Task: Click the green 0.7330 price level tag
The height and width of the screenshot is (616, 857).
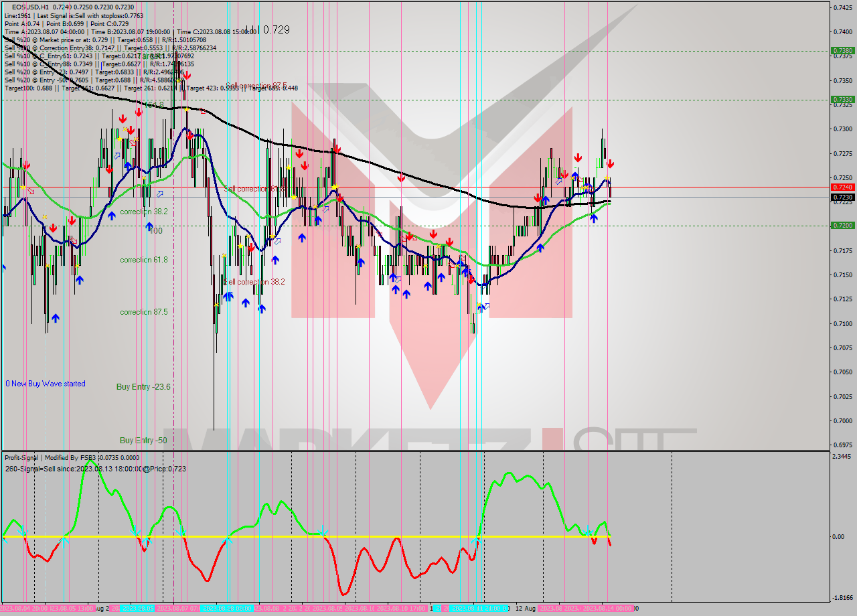Action: (842, 99)
